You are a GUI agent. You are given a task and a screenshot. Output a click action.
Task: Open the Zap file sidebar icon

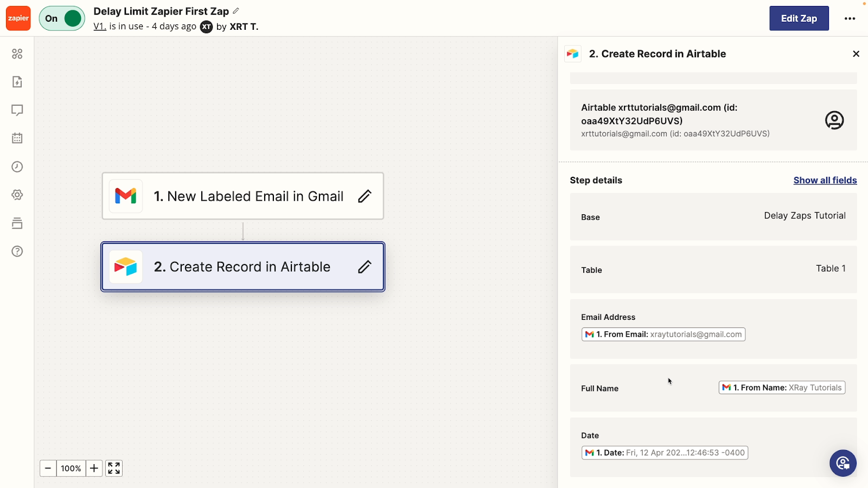click(x=17, y=82)
